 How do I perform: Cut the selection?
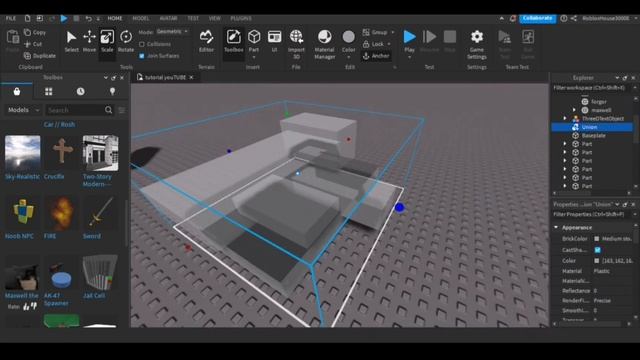click(x=33, y=44)
